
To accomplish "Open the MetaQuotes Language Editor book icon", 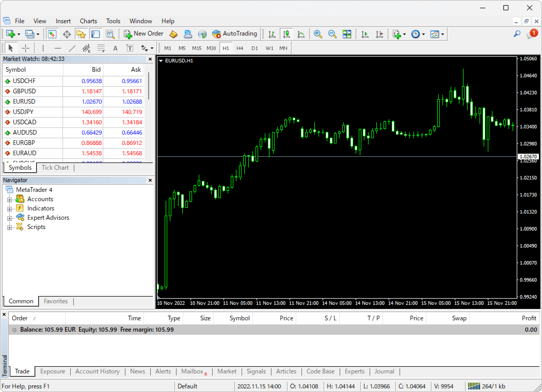I will (x=173, y=34).
